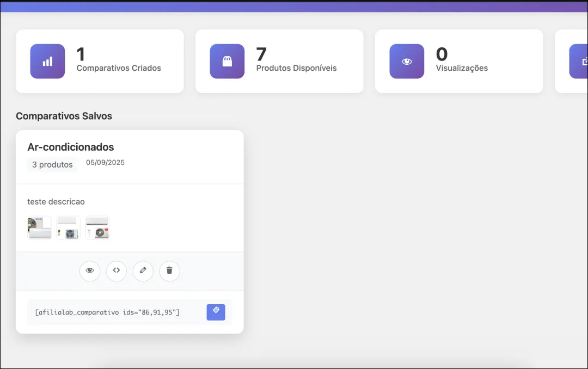Select the first air conditioner product thumbnail
588x369 pixels.
(x=40, y=228)
